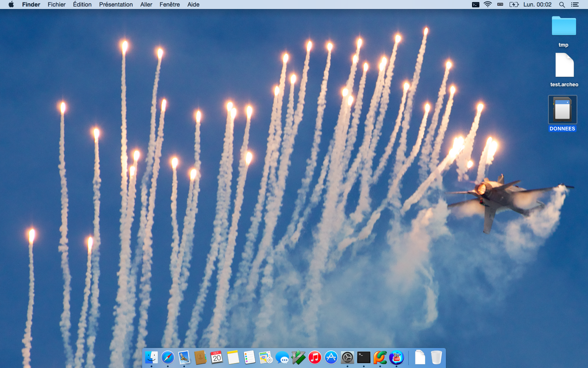
Task: Open the Aller menu
Action: coord(146,4)
